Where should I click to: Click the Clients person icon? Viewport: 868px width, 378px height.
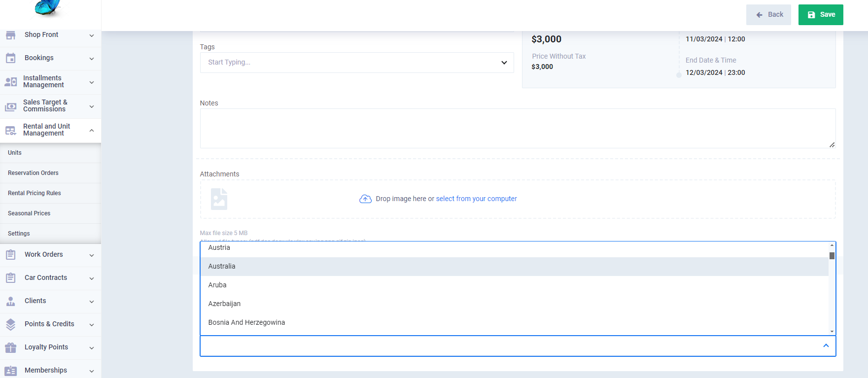click(10, 301)
